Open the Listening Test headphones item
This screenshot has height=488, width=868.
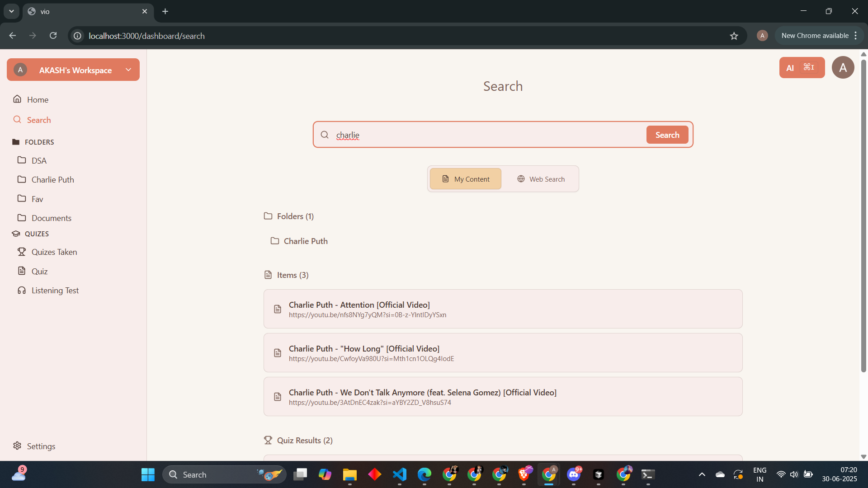click(55, 290)
